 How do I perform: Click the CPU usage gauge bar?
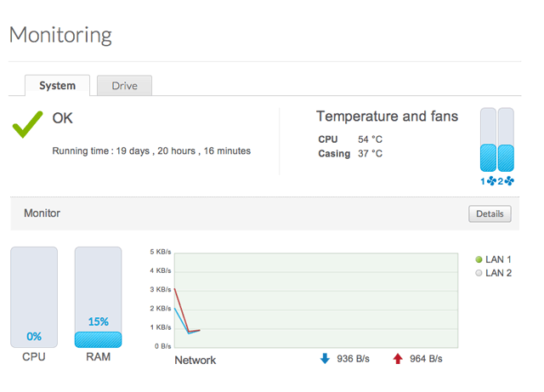pyautogui.click(x=34, y=297)
